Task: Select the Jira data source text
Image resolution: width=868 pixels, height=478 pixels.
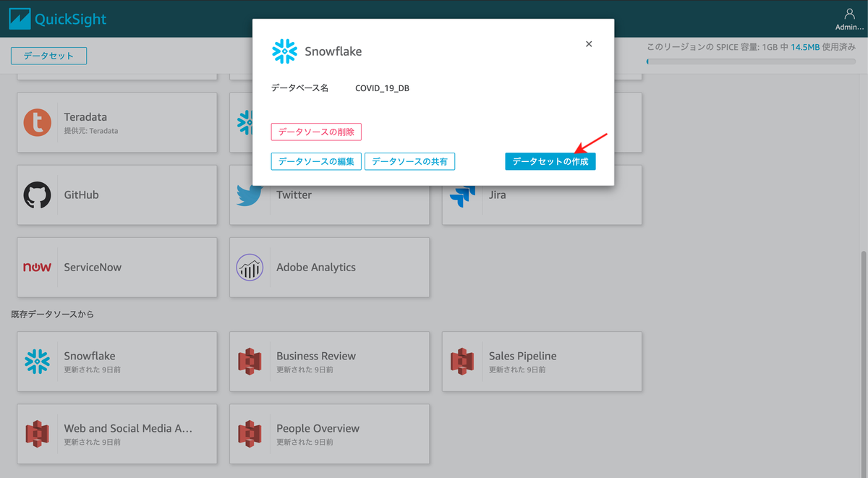Action: pyautogui.click(x=498, y=195)
